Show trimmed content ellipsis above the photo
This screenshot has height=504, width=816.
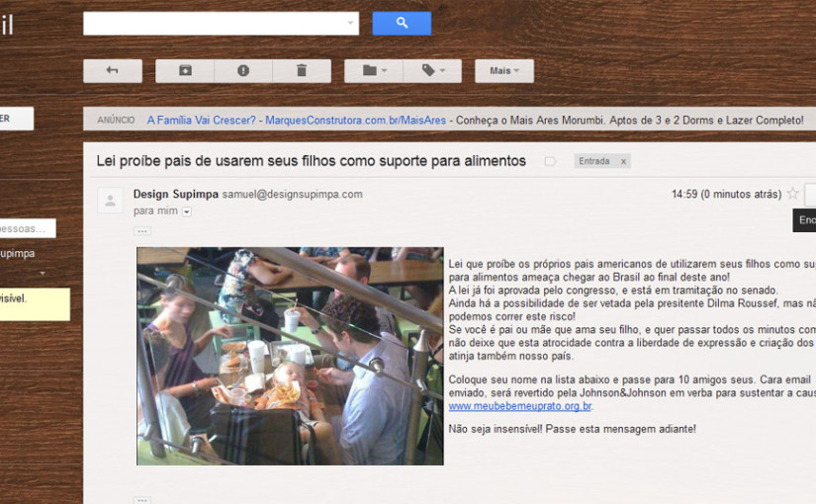coord(142,231)
